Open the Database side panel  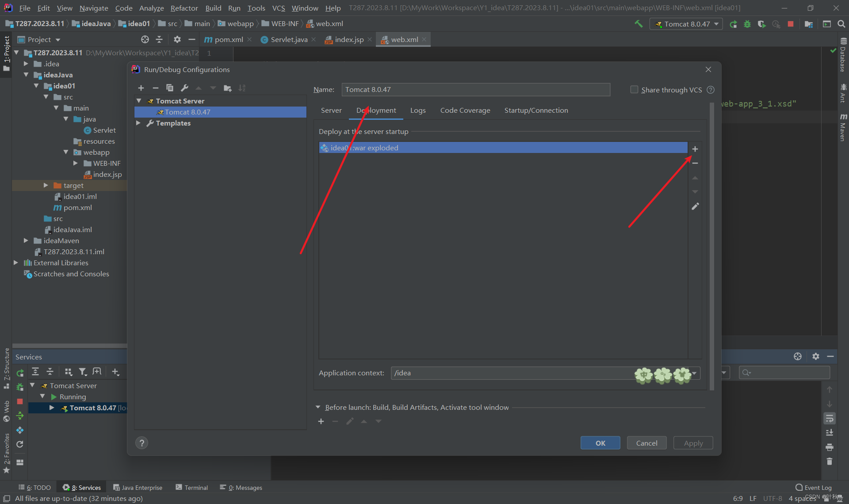click(843, 55)
